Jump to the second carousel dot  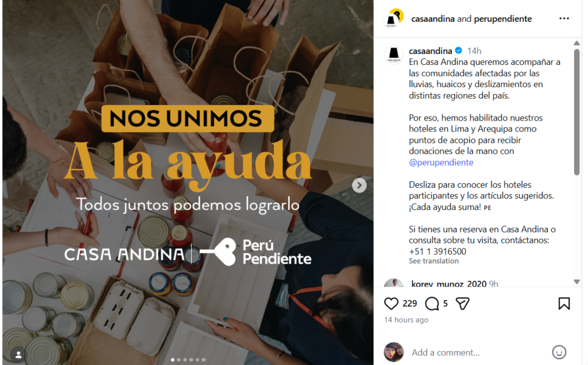point(179,360)
